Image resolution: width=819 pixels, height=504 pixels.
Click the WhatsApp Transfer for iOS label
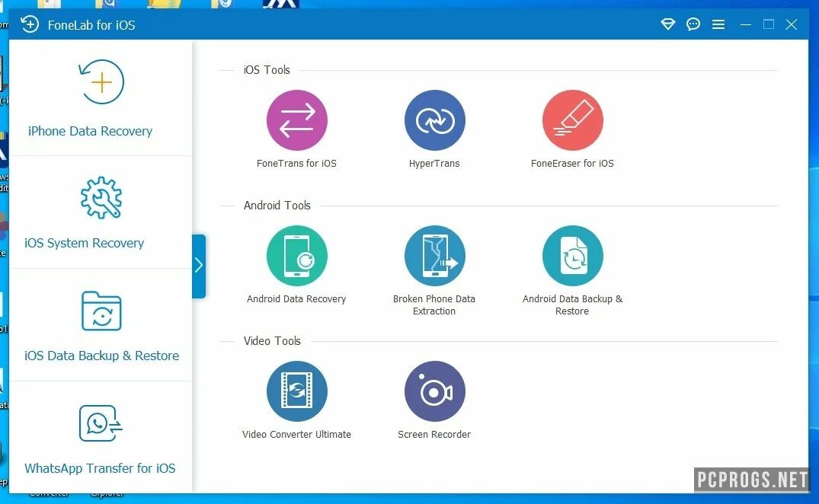tap(100, 468)
